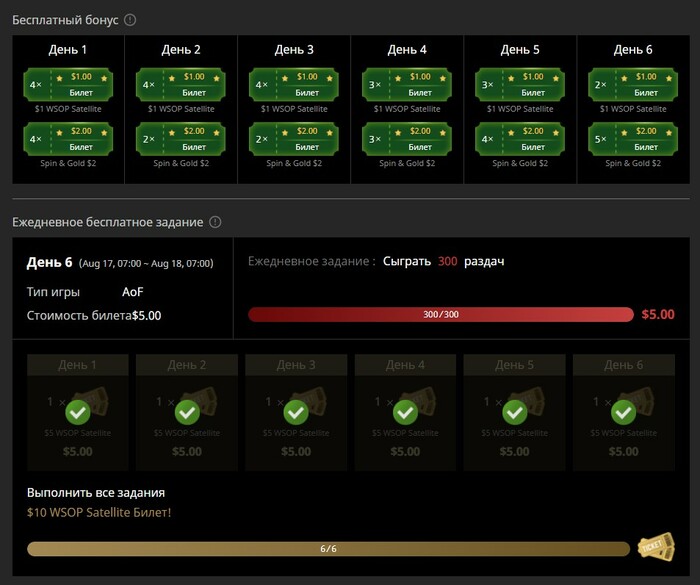Screen dimensions: 700x585
Task: Click the info icon beside Бесплатный бонус
Action: coord(130,20)
